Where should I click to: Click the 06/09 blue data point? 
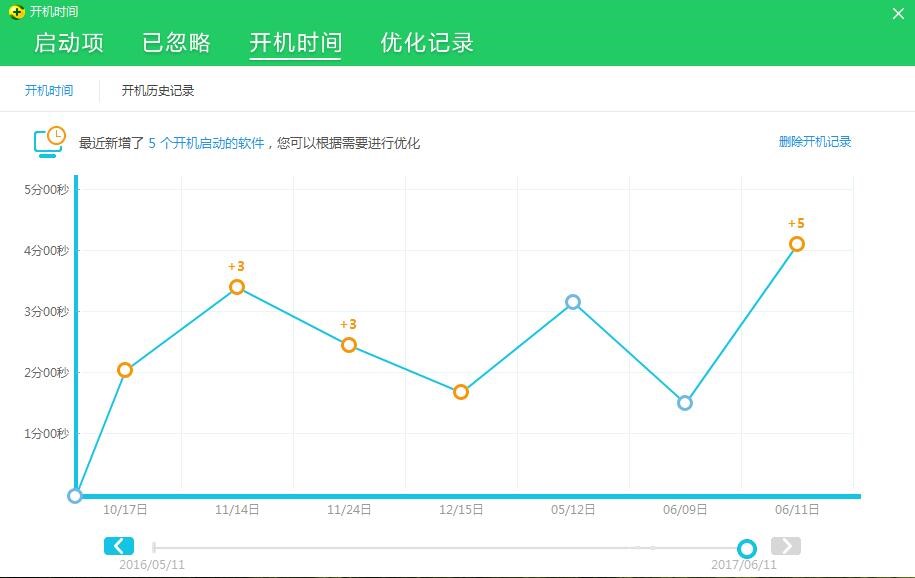[x=684, y=403]
